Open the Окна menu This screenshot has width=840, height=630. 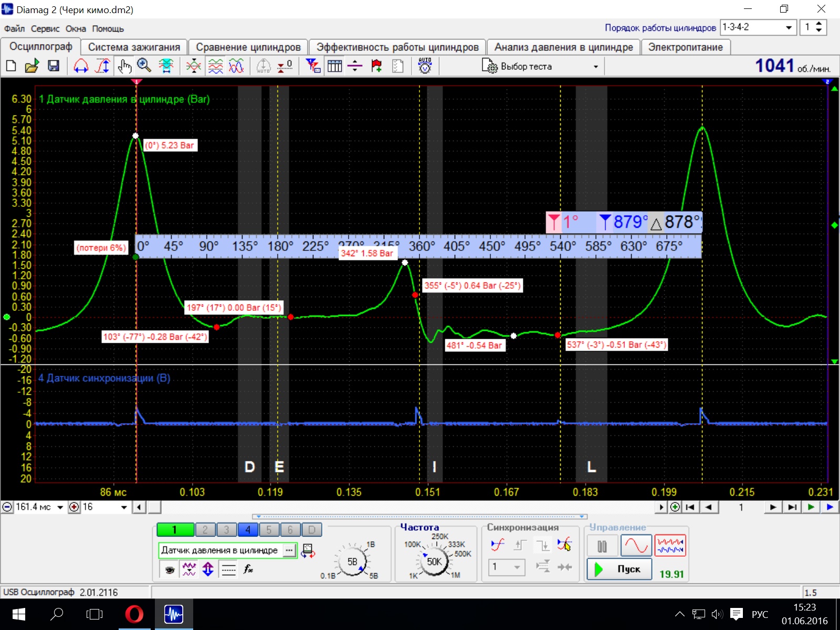pyautogui.click(x=76, y=29)
